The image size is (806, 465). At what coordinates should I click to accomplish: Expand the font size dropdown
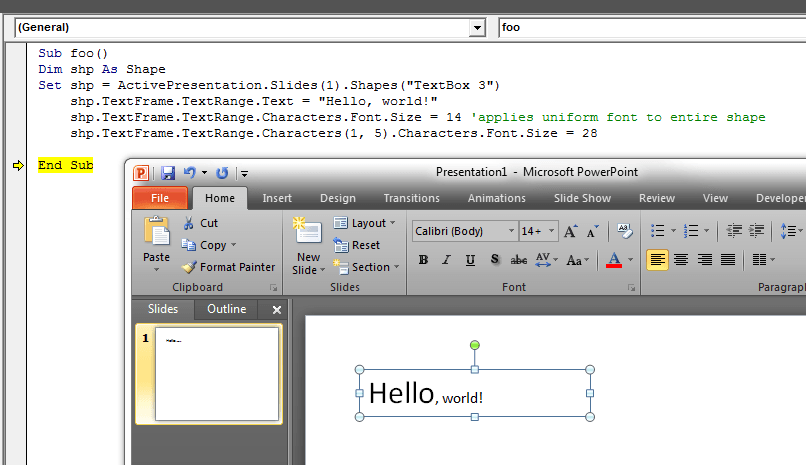tap(552, 231)
